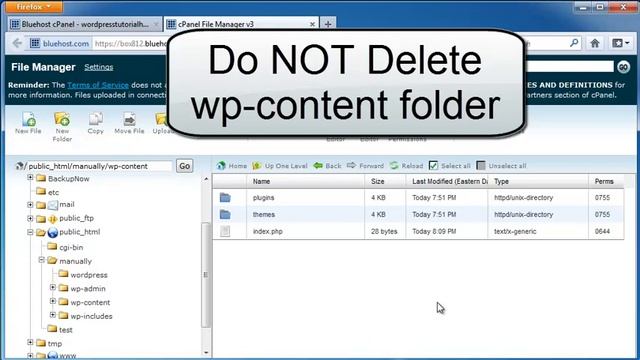Screen dimensions: 640x360
Task: Select the wordpress folder in tree
Action: click(89, 275)
